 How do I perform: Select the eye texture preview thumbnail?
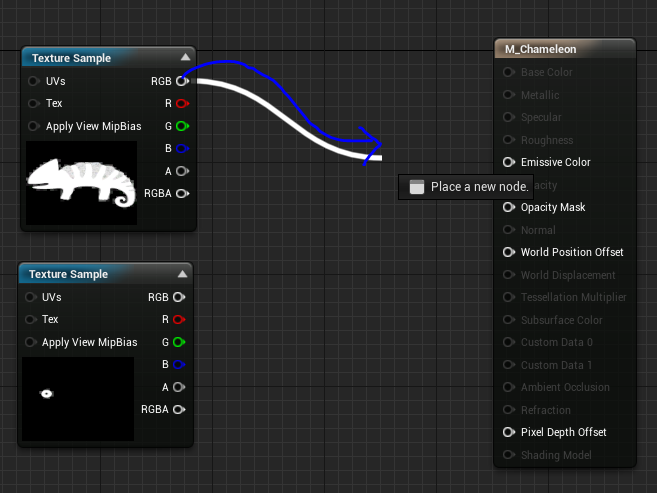pos(78,399)
